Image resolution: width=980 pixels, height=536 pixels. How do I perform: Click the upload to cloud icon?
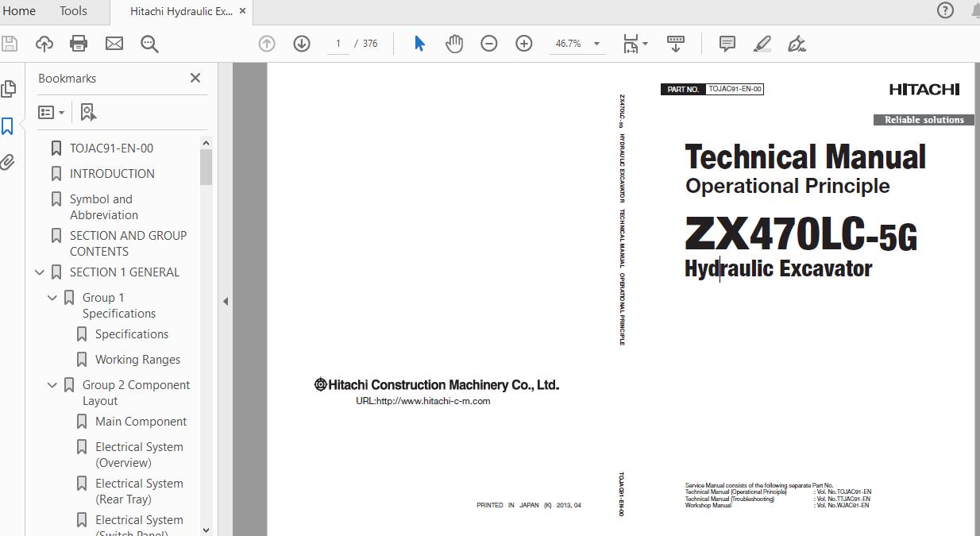[44, 44]
